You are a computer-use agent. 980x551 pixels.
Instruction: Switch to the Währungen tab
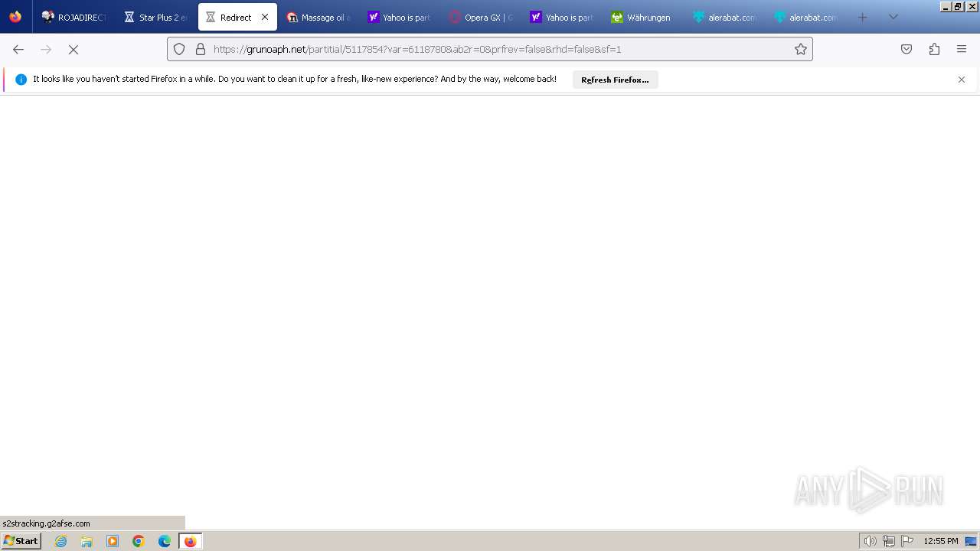coord(643,17)
